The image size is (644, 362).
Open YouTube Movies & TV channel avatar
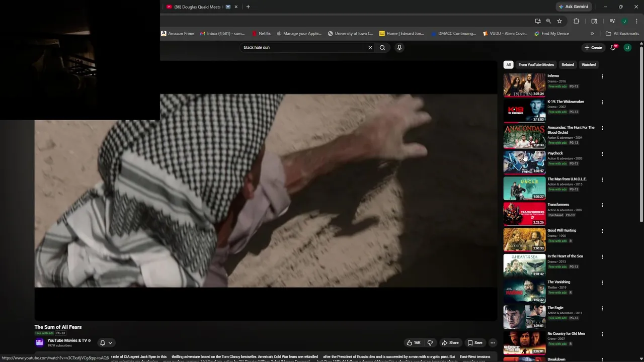[40, 342]
